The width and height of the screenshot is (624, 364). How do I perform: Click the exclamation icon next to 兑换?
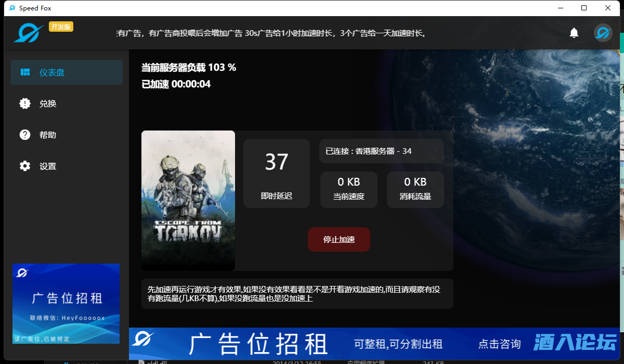[24, 103]
